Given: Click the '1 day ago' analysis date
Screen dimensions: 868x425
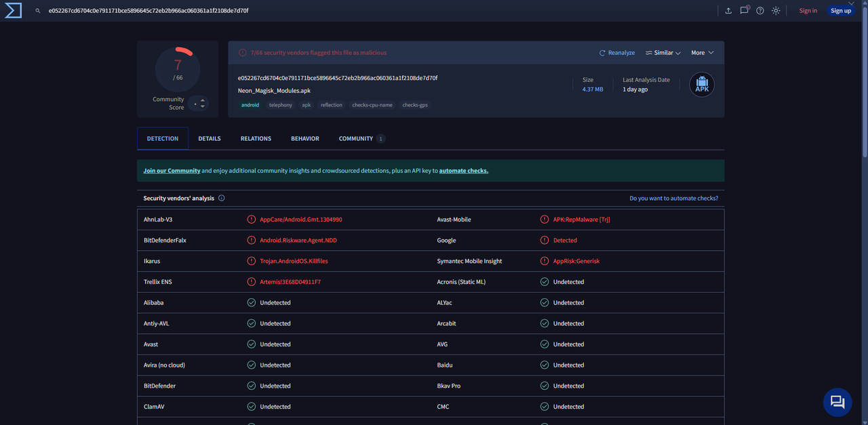Looking at the screenshot, I should click(x=635, y=89).
